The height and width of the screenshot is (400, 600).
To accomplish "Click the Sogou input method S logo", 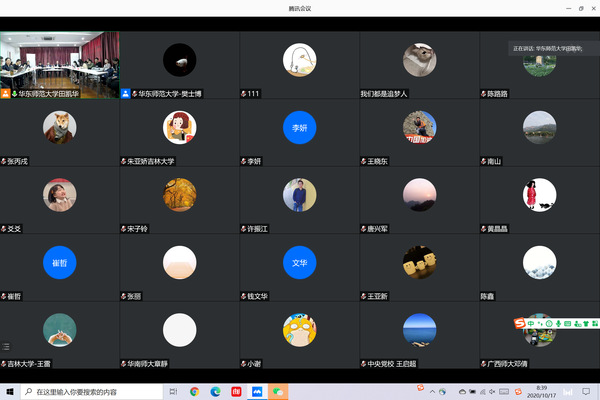I will pos(520,323).
